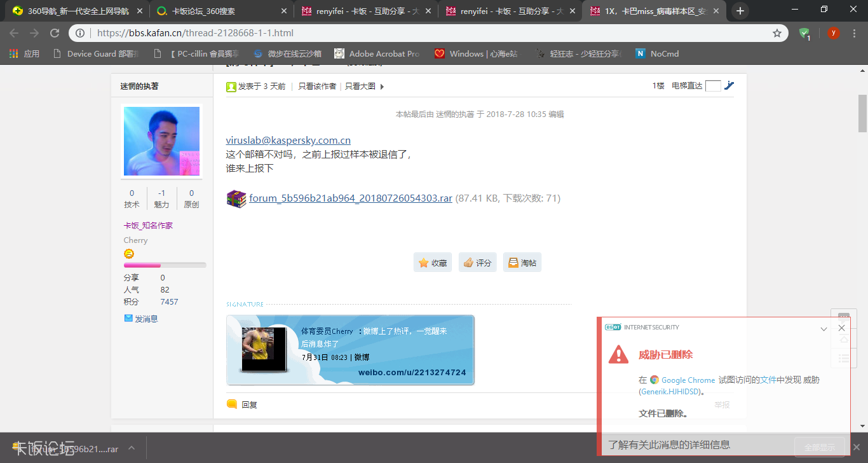This screenshot has height=463, width=868.
Task: Click the 收藏 favorite button
Action: point(433,263)
